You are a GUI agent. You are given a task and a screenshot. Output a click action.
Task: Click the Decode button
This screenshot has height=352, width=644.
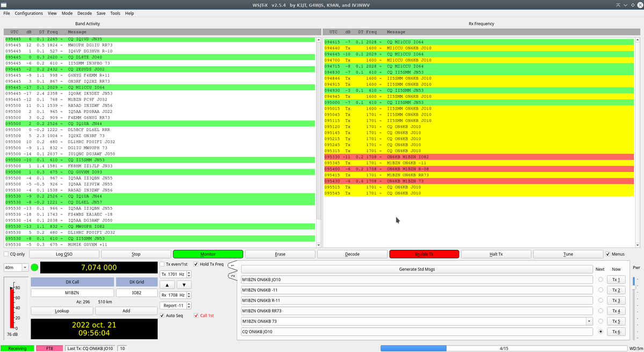(x=352, y=254)
